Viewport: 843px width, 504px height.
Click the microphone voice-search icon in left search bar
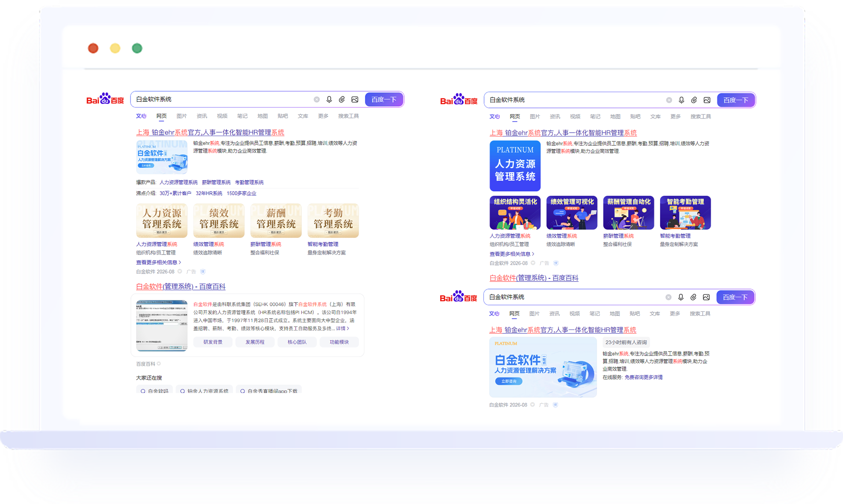(x=329, y=100)
